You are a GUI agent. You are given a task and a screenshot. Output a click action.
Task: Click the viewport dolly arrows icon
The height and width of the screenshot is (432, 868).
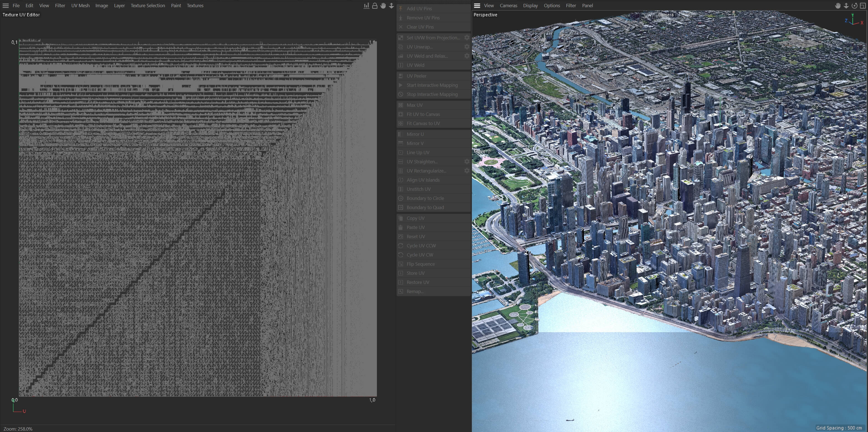846,6
